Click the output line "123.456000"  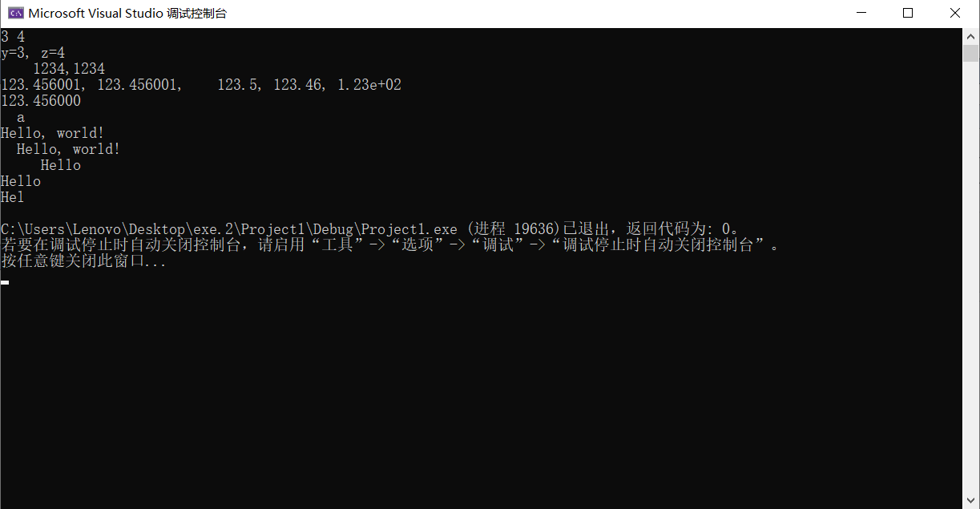(x=41, y=101)
